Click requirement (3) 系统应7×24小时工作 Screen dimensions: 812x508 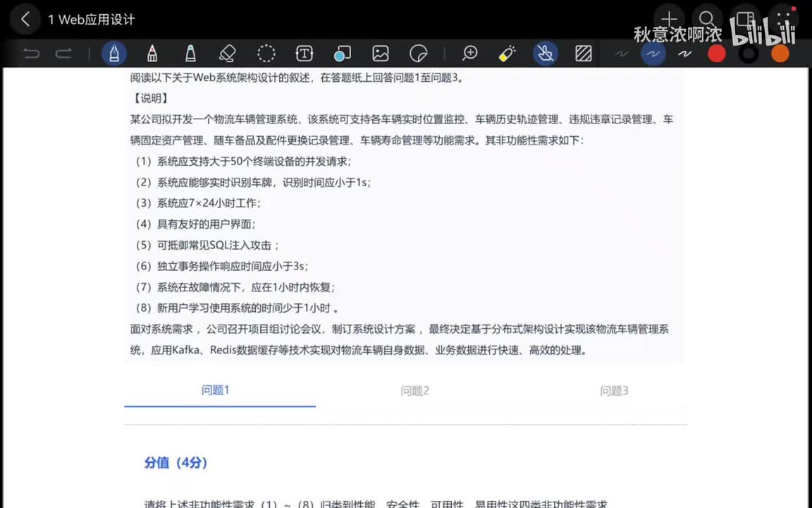(x=197, y=203)
